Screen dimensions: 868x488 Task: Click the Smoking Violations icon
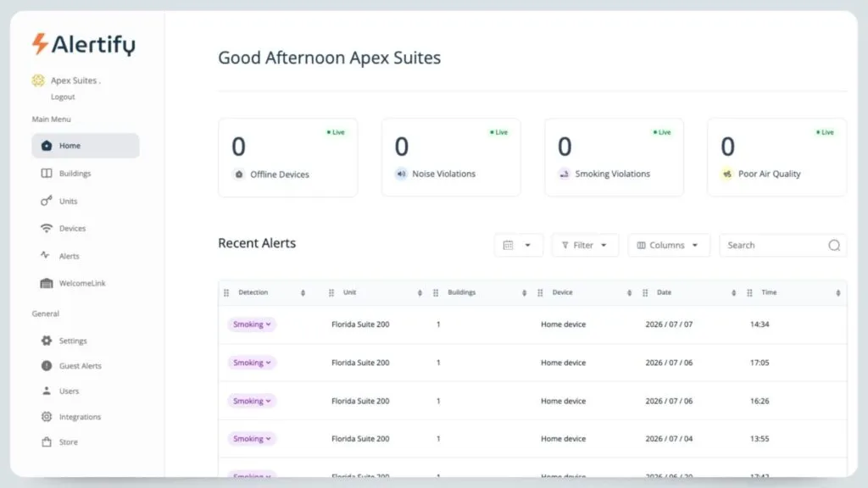(x=564, y=174)
